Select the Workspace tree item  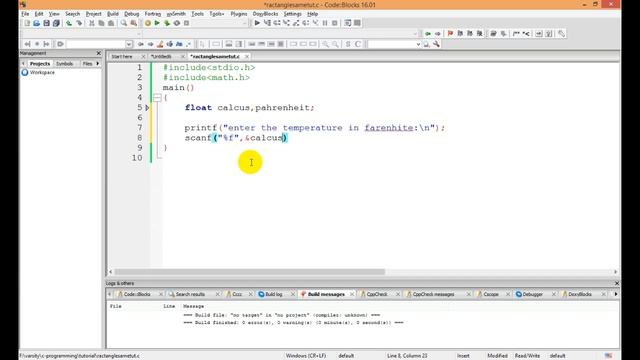point(42,73)
